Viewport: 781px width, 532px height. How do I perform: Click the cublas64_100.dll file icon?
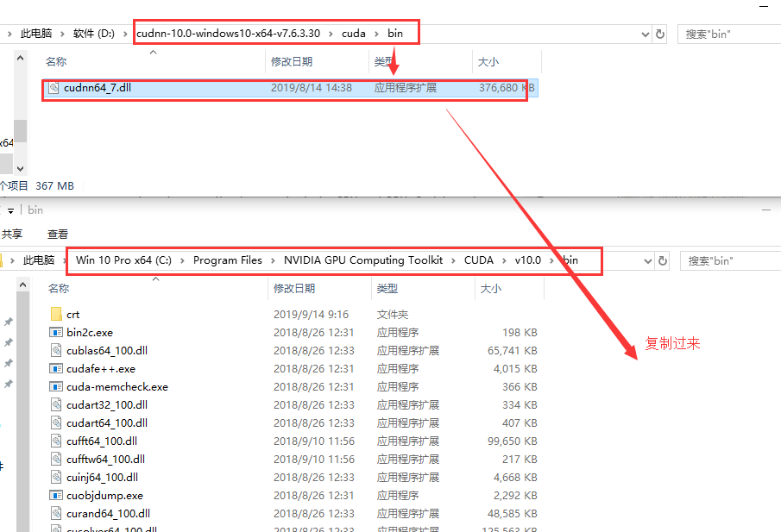56,350
